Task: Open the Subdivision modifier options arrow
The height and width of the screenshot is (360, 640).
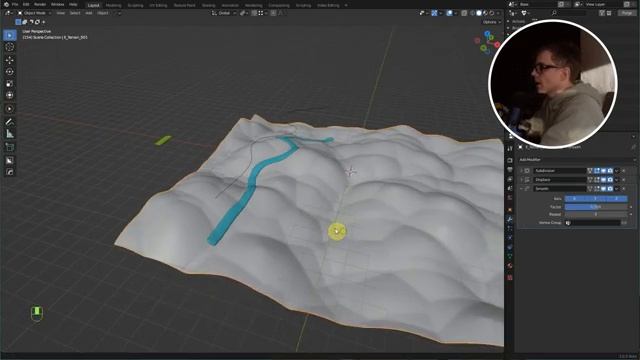Action: pyautogui.click(x=617, y=171)
